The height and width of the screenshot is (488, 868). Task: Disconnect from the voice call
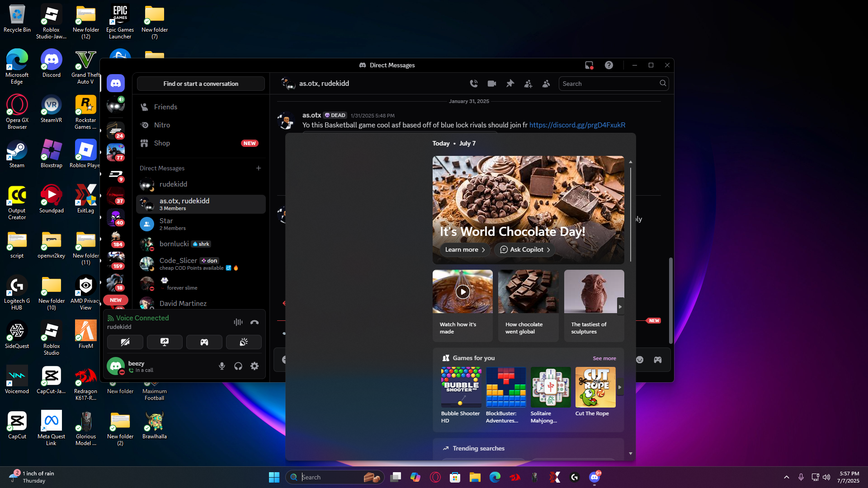point(255,322)
